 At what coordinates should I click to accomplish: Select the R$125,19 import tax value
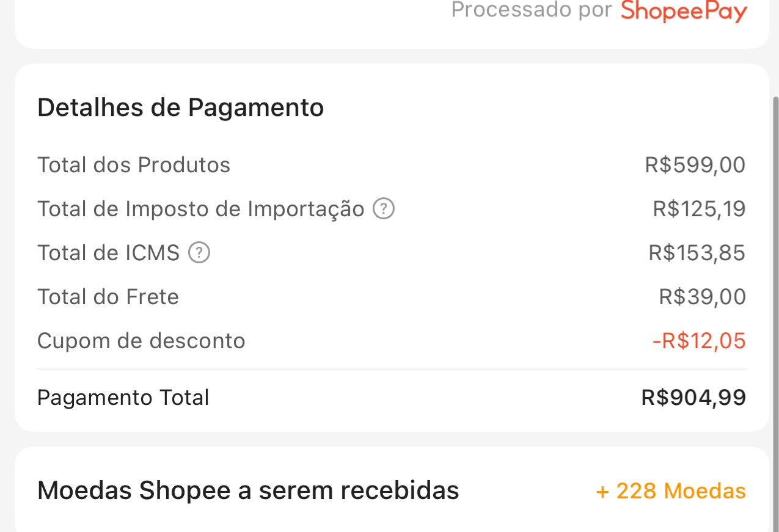(x=699, y=209)
